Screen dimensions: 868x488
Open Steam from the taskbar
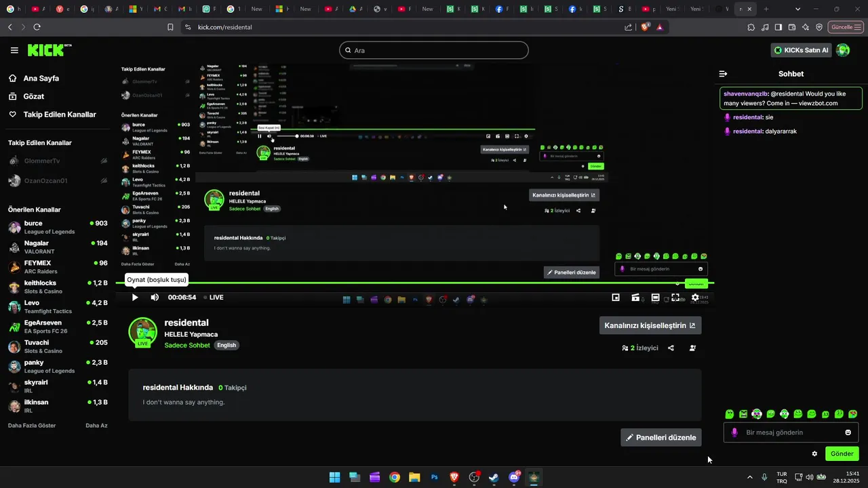pyautogui.click(x=494, y=477)
